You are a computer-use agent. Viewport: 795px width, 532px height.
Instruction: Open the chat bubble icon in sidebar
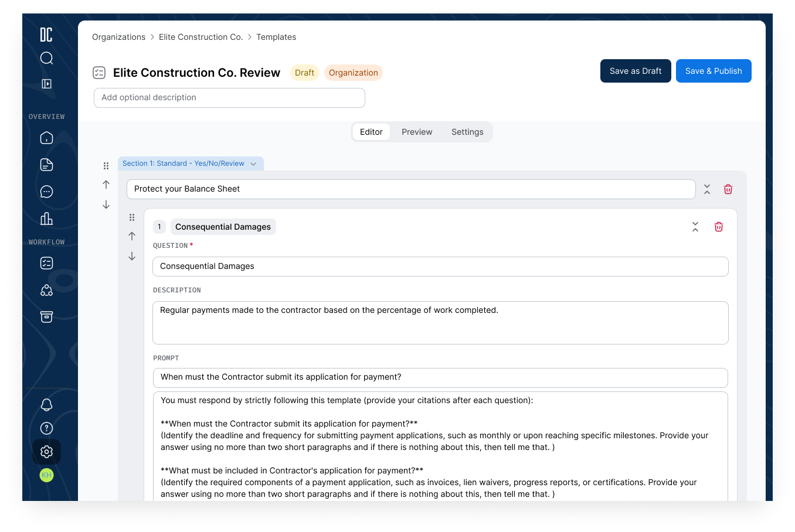pos(46,192)
